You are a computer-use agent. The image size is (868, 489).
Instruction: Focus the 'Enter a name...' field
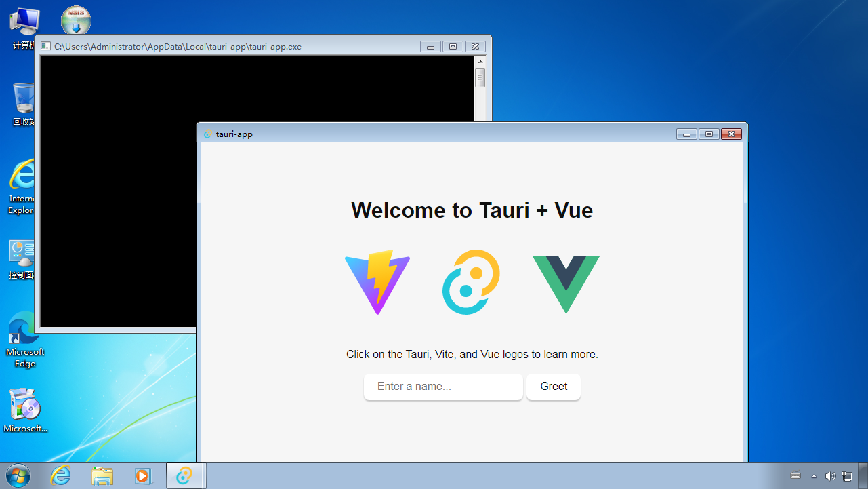pos(443,387)
